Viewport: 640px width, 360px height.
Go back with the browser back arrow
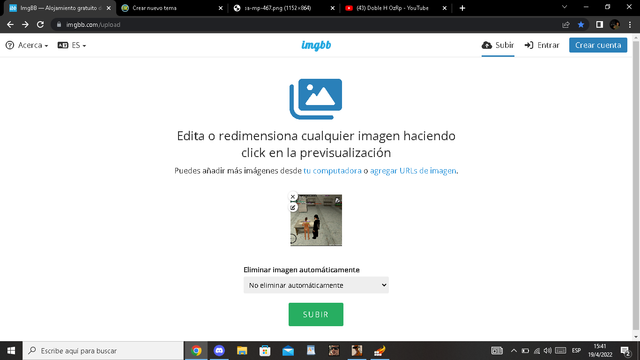[10, 24]
